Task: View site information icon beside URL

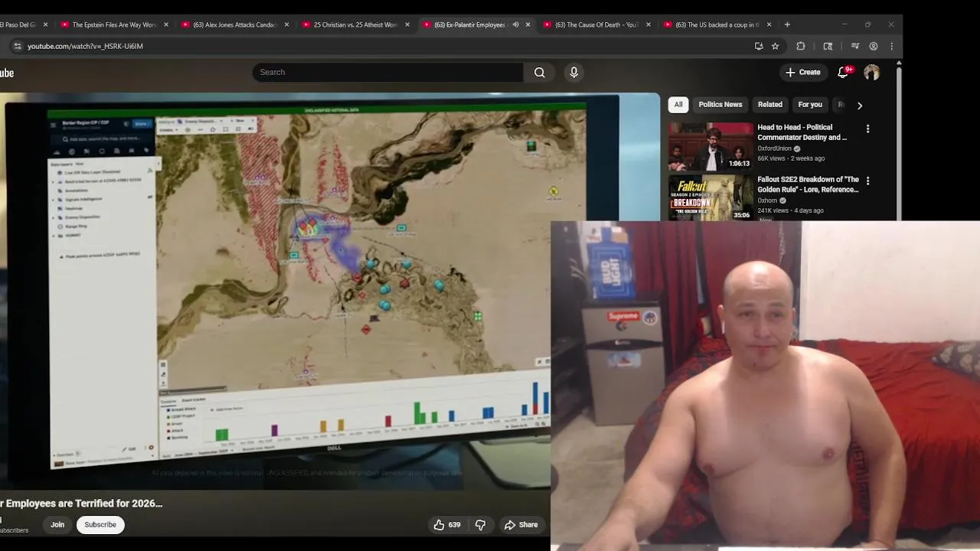Action: (x=17, y=46)
